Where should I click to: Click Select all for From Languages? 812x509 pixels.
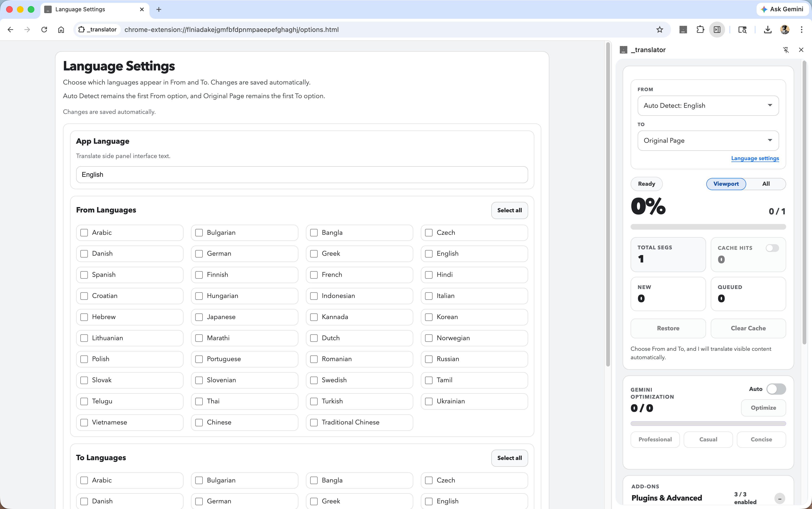[509, 210]
